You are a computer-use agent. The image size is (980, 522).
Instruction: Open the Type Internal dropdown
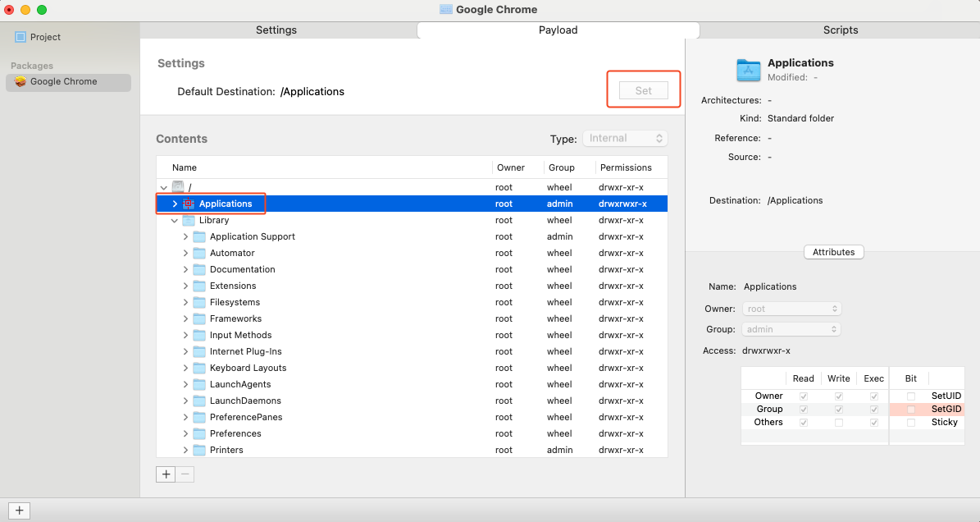(x=624, y=139)
